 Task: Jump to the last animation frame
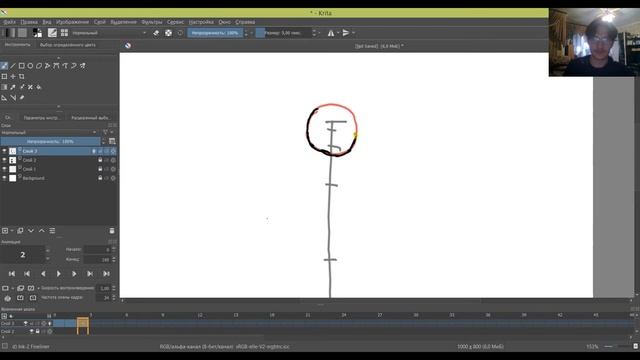[106, 274]
